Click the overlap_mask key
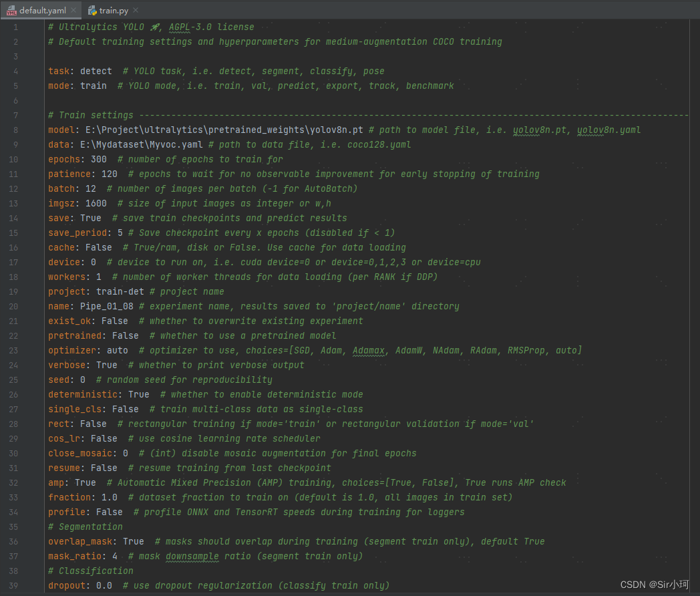Viewport: 700px width, 596px height. click(80, 542)
